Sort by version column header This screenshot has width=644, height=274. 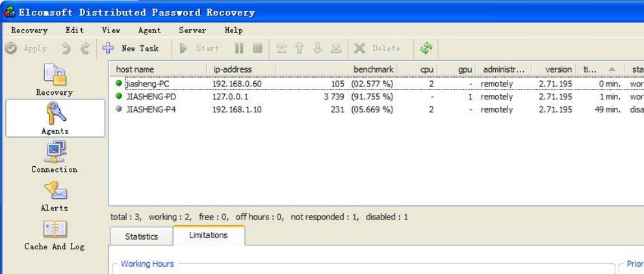point(554,69)
